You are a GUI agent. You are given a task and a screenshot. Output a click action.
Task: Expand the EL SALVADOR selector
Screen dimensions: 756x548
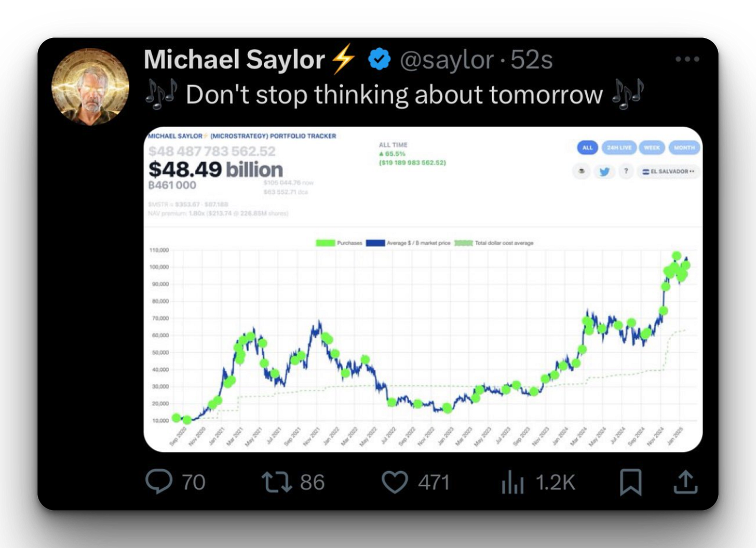[x=668, y=171]
